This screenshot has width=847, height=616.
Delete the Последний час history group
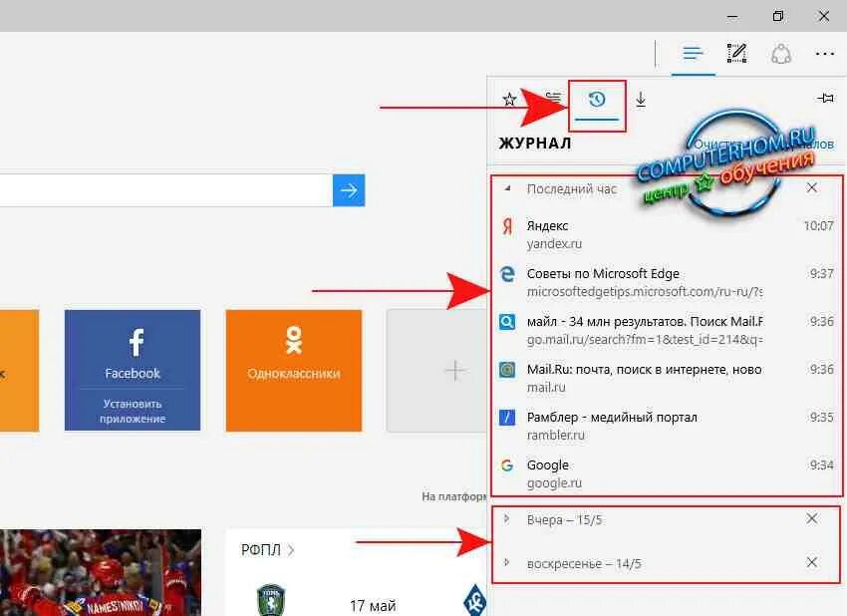[811, 187]
